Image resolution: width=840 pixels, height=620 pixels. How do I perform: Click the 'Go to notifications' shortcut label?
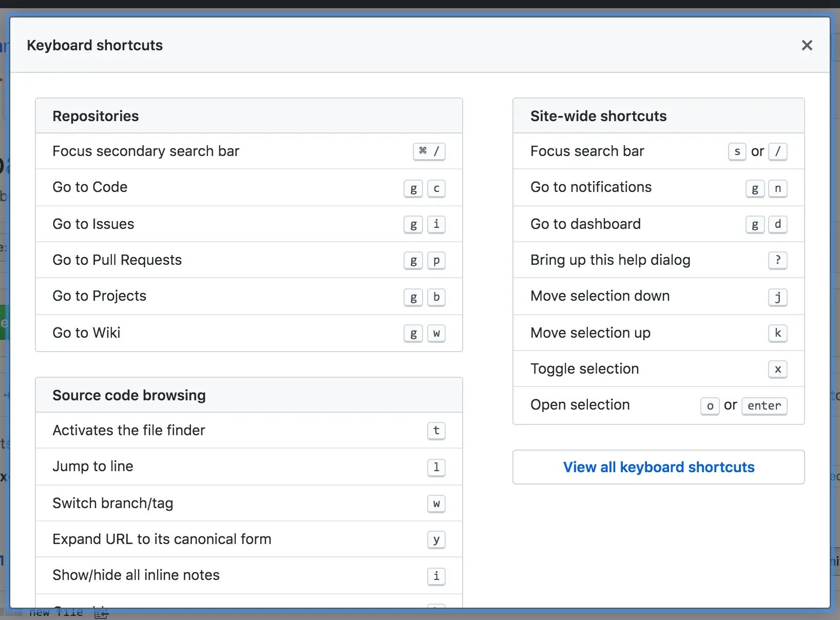coord(590,187)
